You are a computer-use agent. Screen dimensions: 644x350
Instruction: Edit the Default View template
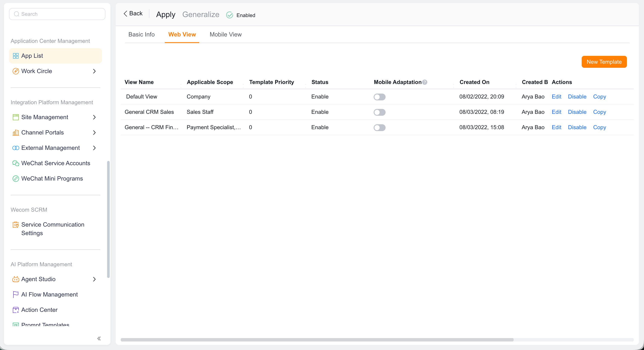click(557, 97)
